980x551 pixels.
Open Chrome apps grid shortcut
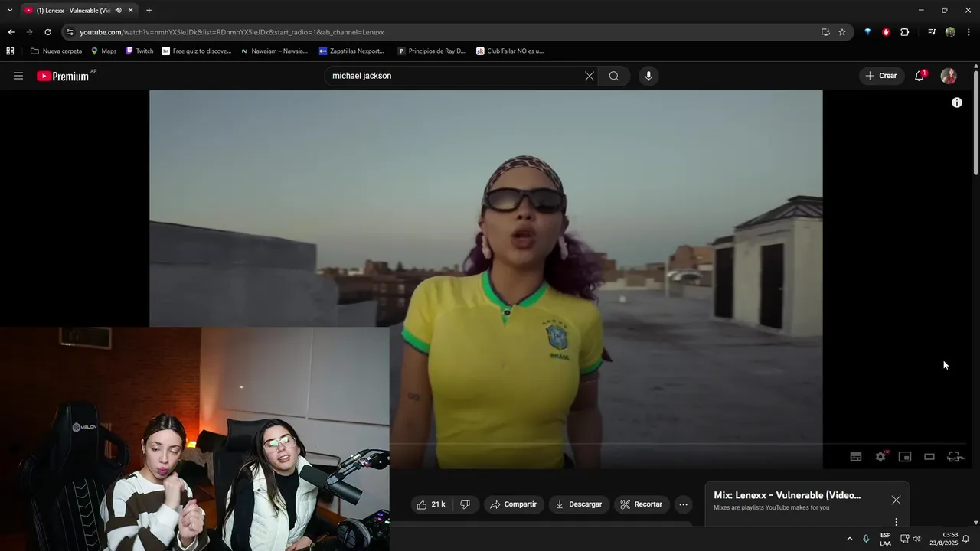10,51
